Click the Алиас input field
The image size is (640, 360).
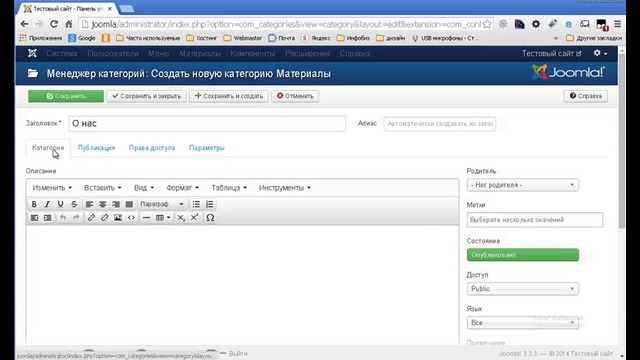click(x=440, y=124)
